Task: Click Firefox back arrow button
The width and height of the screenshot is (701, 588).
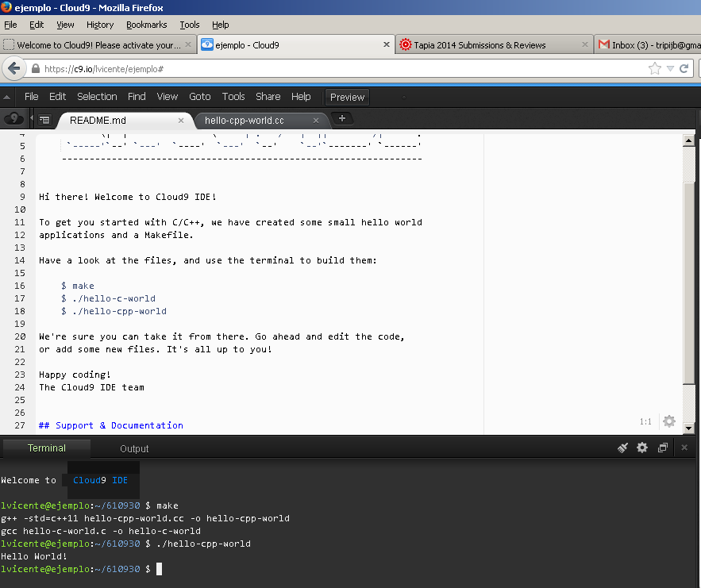Action: [13, 69]
